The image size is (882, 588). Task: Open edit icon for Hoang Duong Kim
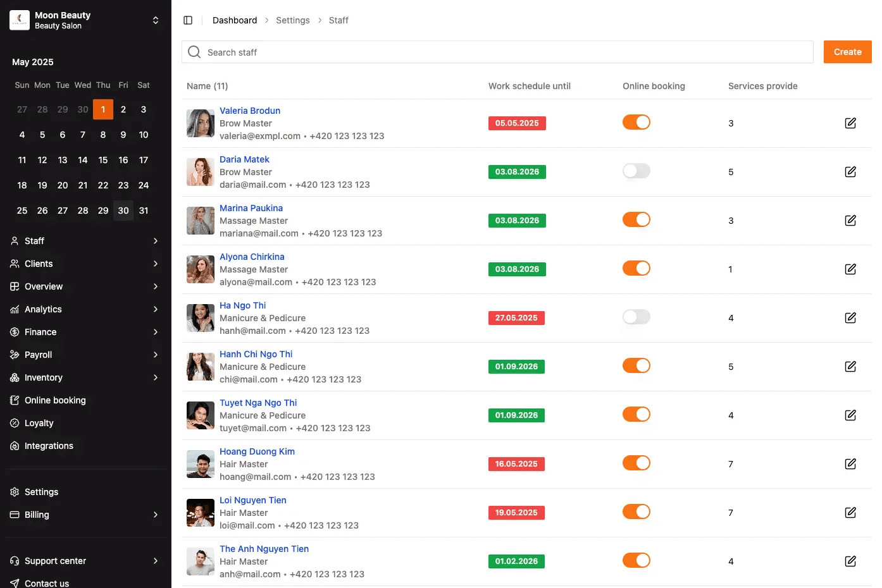(x=850, y=464)
